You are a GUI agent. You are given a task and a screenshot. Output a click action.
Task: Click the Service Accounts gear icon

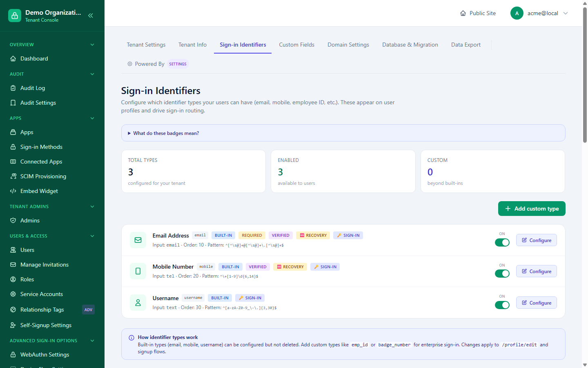click(13, 294)
